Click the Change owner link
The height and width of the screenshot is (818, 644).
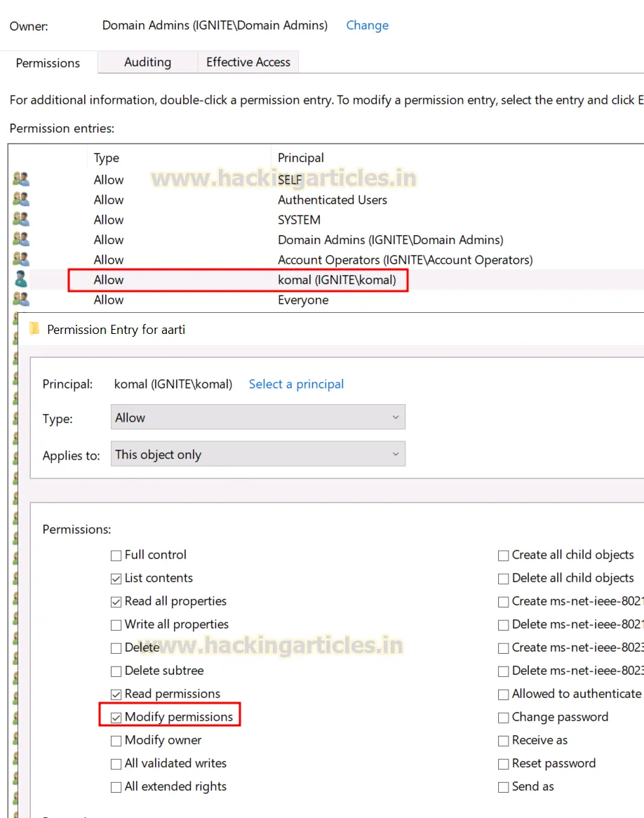tap(367, 25)
